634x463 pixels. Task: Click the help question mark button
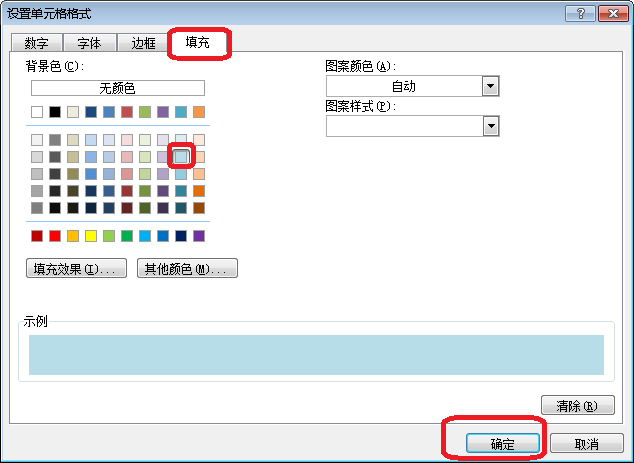[x=580, y=13]
